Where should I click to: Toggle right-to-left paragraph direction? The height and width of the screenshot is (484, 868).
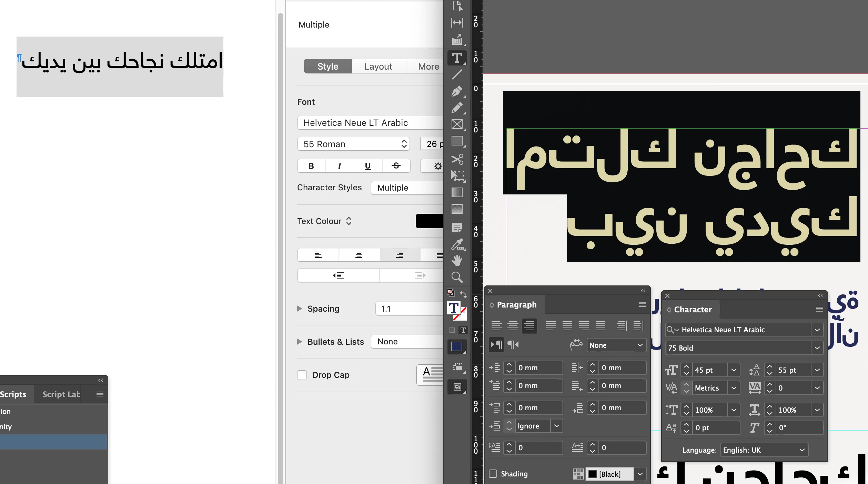click(513, 345)
